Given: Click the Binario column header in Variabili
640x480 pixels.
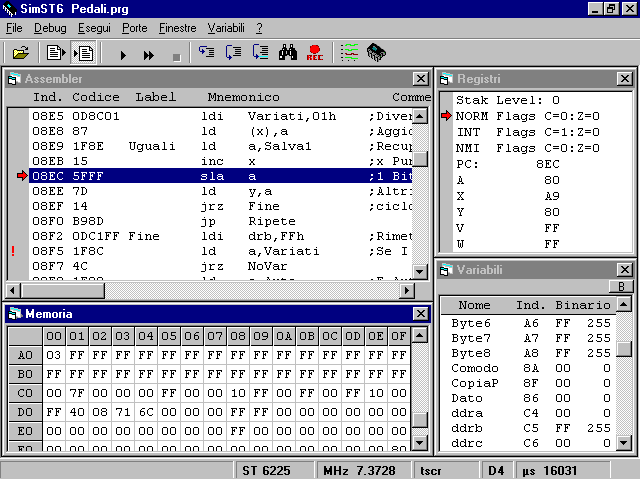Looking at the screenshot, I should coord(583,305).
